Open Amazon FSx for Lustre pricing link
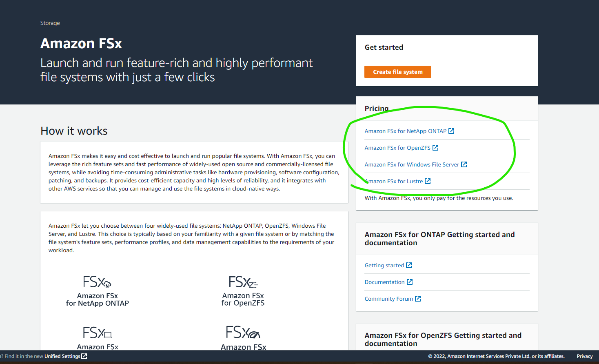Viewport: 599px width, 364px height. (394, 181)
